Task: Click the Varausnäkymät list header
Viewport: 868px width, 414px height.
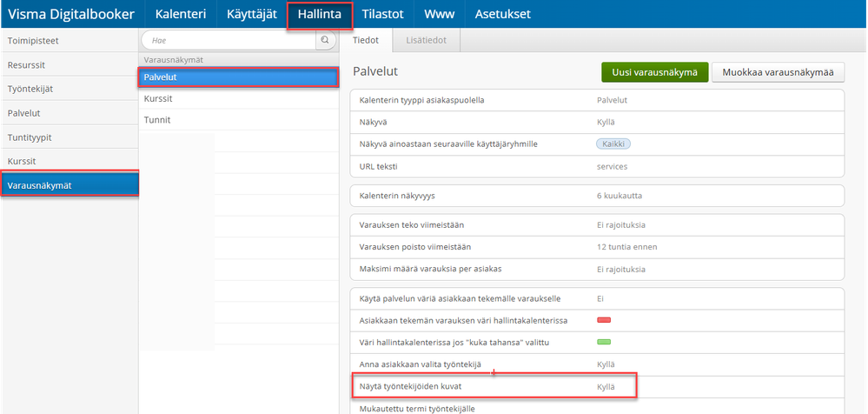Action: pos(238,59)
